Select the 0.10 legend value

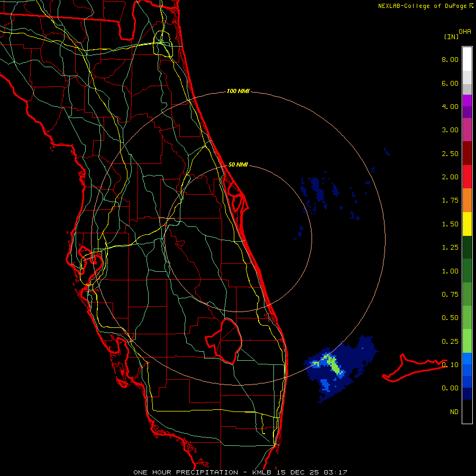(450, 365)
